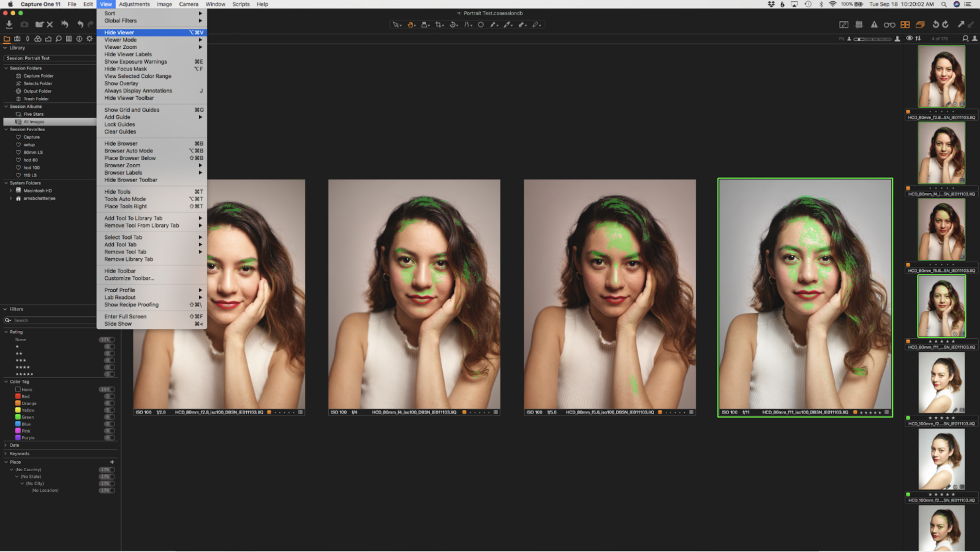
Task: Click the Color tool tab icon
Action: pyautogui.click(x=38, y=39)
